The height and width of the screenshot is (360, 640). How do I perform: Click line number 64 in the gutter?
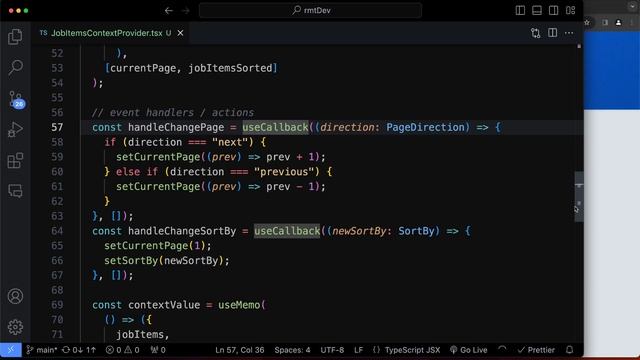[57, 231]
